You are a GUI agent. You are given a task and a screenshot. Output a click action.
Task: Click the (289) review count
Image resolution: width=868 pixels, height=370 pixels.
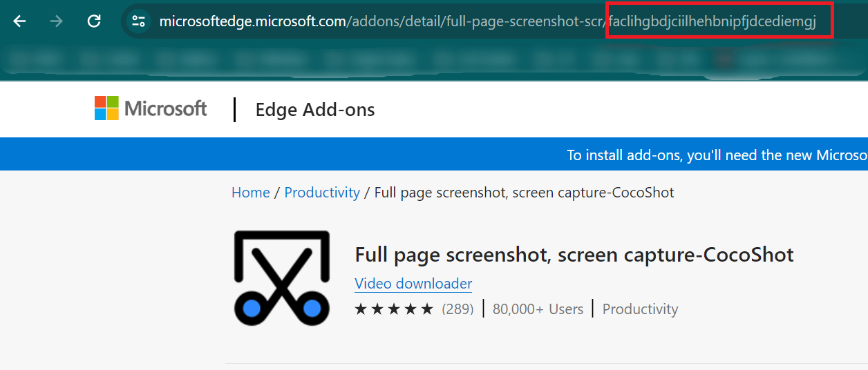[x=457, y=309]
